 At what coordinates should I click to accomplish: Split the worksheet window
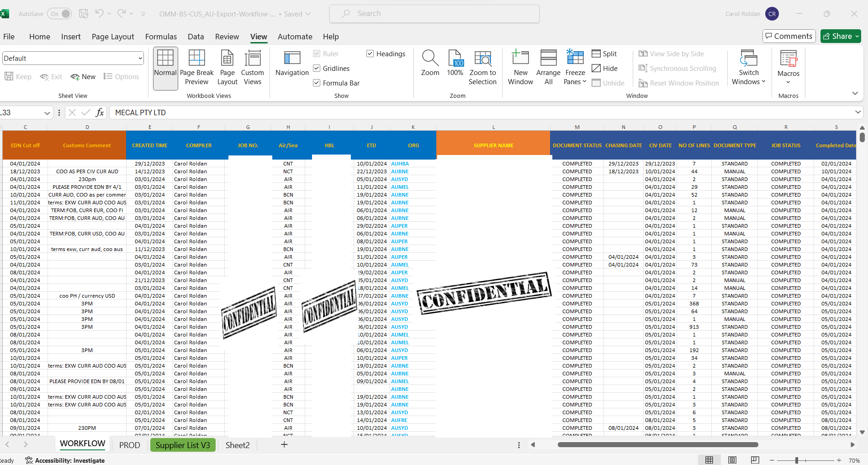coord(604,54)
